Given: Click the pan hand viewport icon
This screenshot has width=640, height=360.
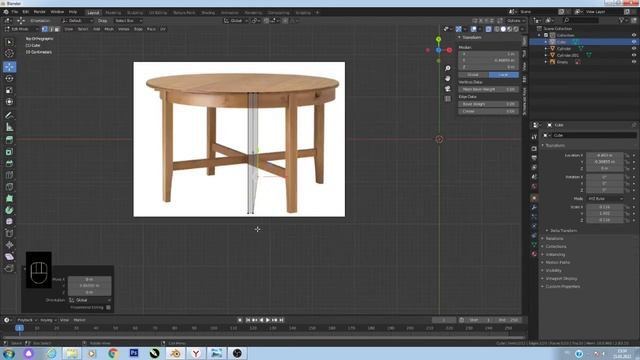Looking at the screenshot, I should (448, 78).
